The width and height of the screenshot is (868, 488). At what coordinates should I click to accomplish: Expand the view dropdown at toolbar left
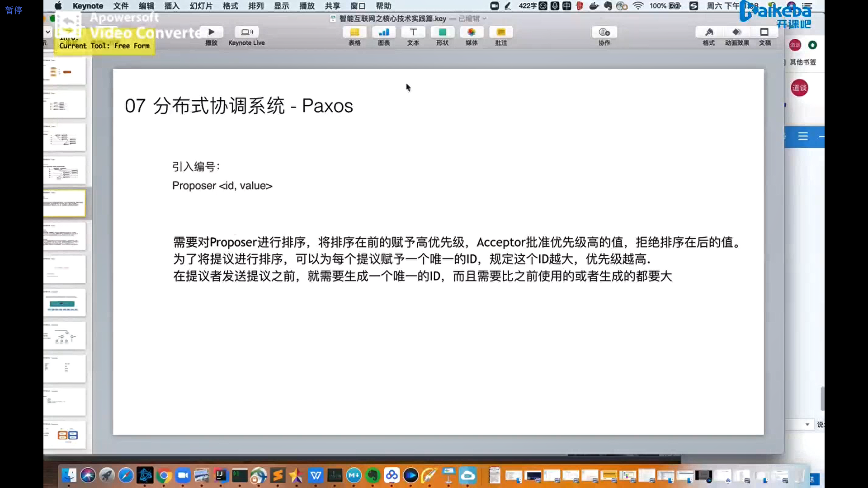(48, 32)
